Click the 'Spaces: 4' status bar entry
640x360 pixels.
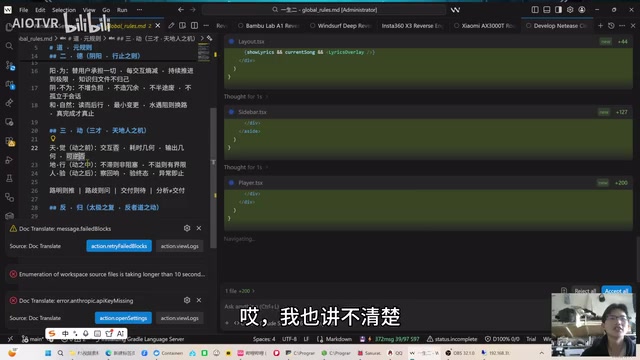[x=264, y=339]
